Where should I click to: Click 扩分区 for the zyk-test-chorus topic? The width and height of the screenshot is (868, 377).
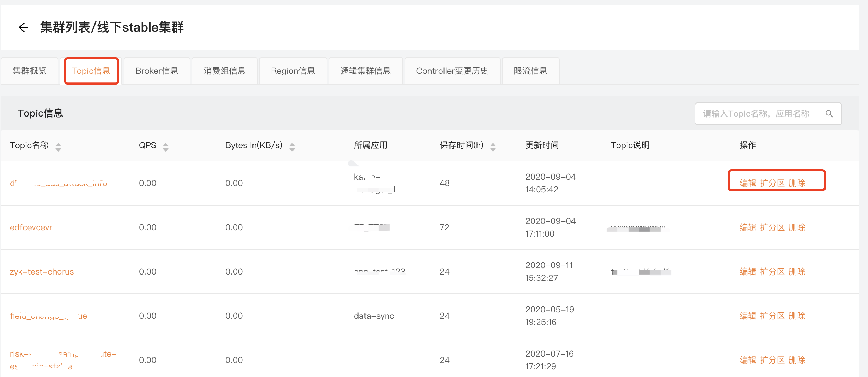(x=772, y=272)
